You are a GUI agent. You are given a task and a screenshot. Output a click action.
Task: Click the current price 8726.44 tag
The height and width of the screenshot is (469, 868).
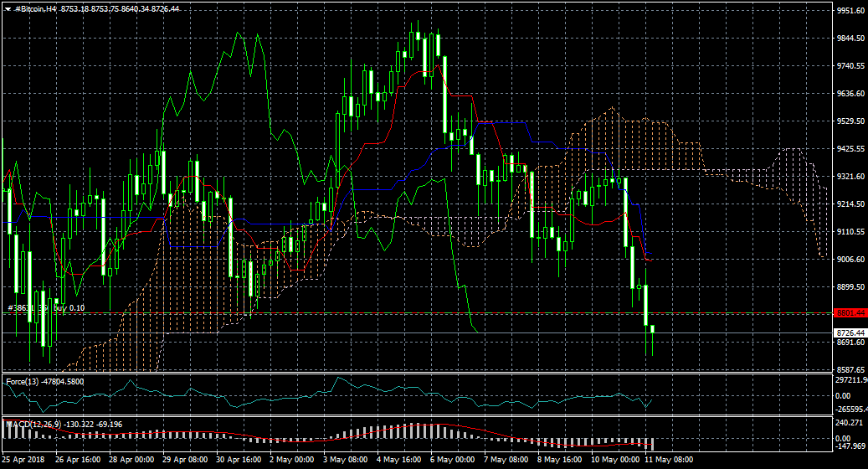[850, 332]
